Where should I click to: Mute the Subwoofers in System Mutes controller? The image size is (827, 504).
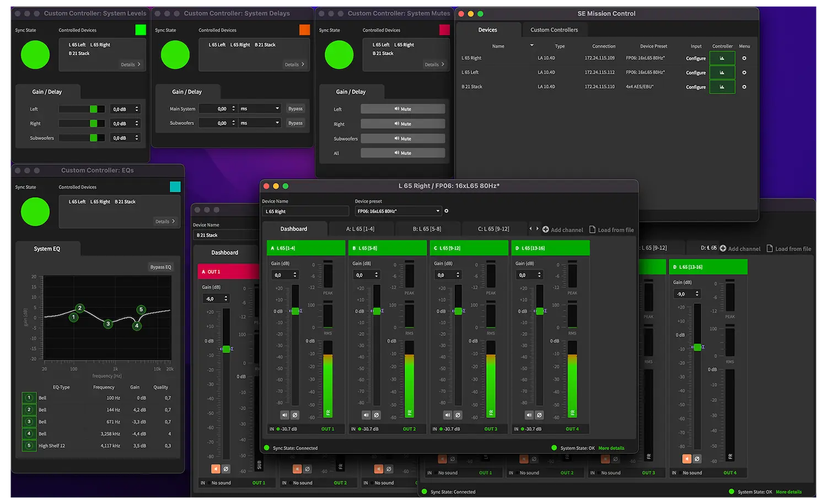[x=402, y=139]
